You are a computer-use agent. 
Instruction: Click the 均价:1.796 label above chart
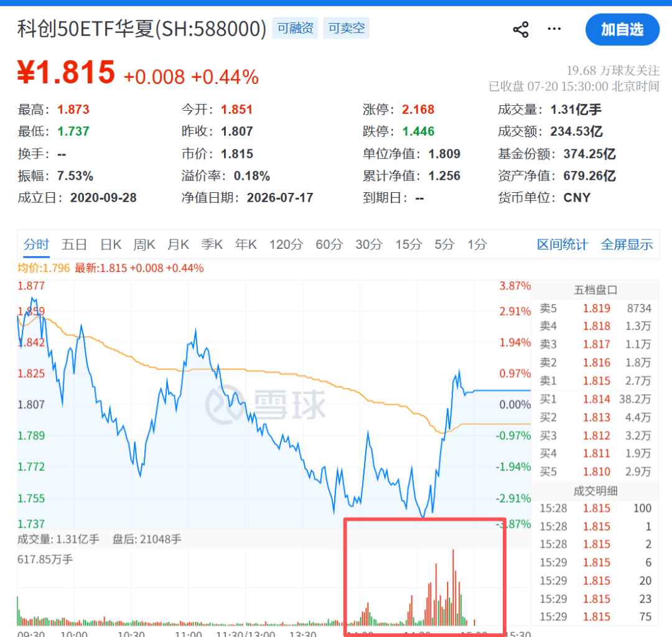(44, 268)
